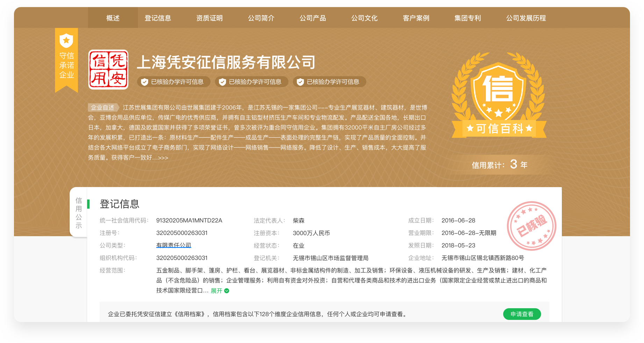Click the third 已核验办学许可信息 badge
The height and width of the screenshot is (343, 644).
pyautogui.click(x=329, y=82)
